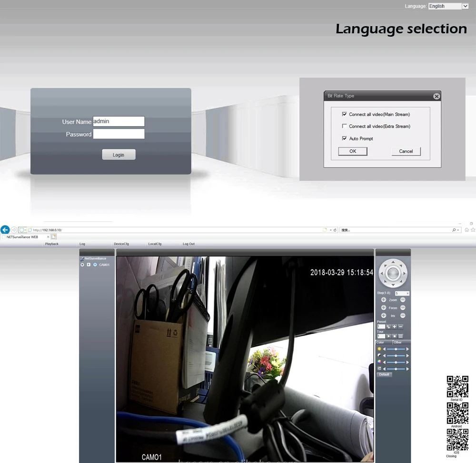
Task: Tilt camera down with PTZ down arrow
Action: point(393,285)
